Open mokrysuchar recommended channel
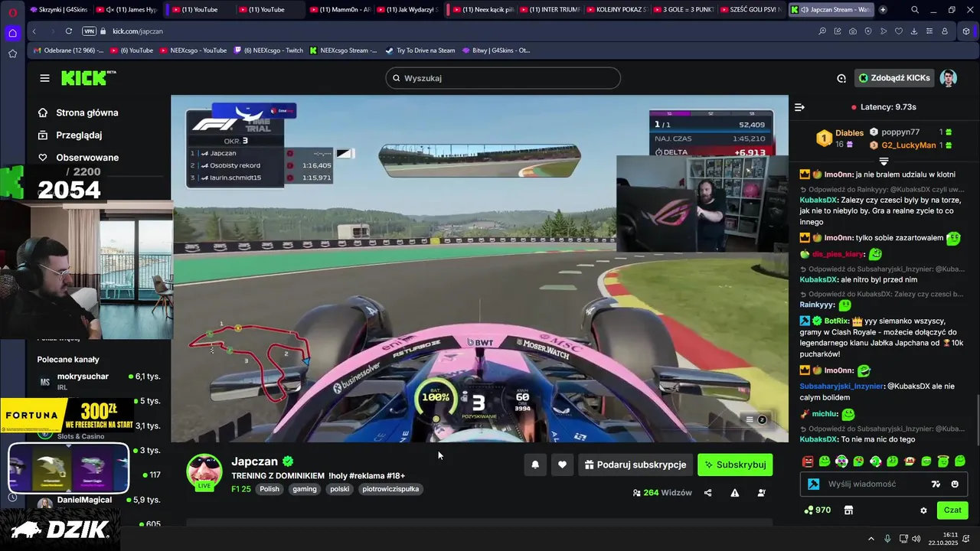Viewport: 980px width, 551px height. [98, 381]
